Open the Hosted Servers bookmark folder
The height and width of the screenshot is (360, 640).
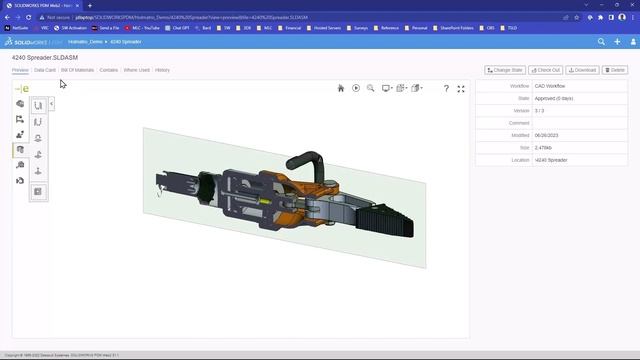pyautogui.click(x=323, y=28)
